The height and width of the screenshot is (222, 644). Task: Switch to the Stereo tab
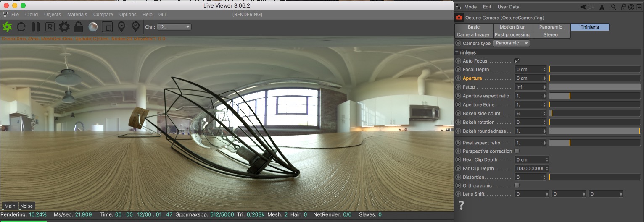(x=551, y=34)
